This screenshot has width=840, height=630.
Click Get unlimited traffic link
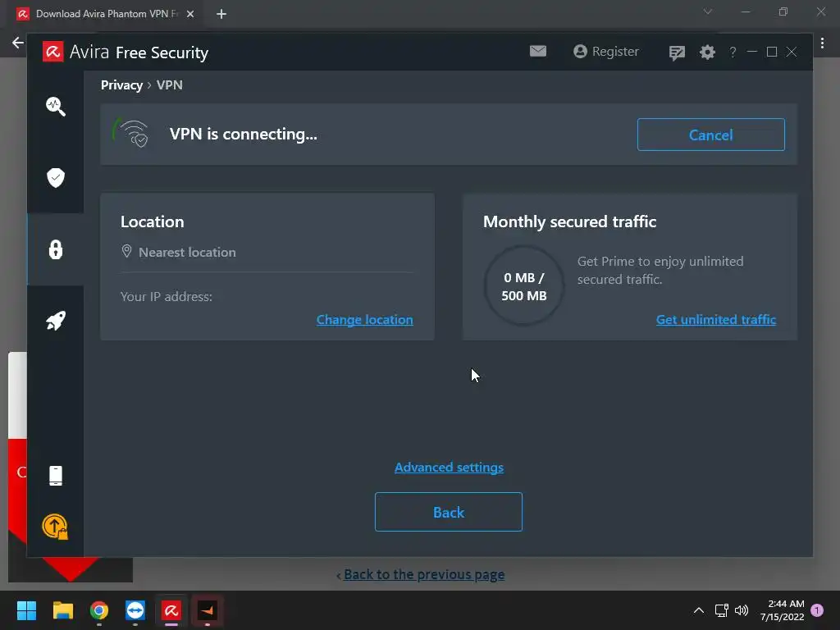click(715, 320)
